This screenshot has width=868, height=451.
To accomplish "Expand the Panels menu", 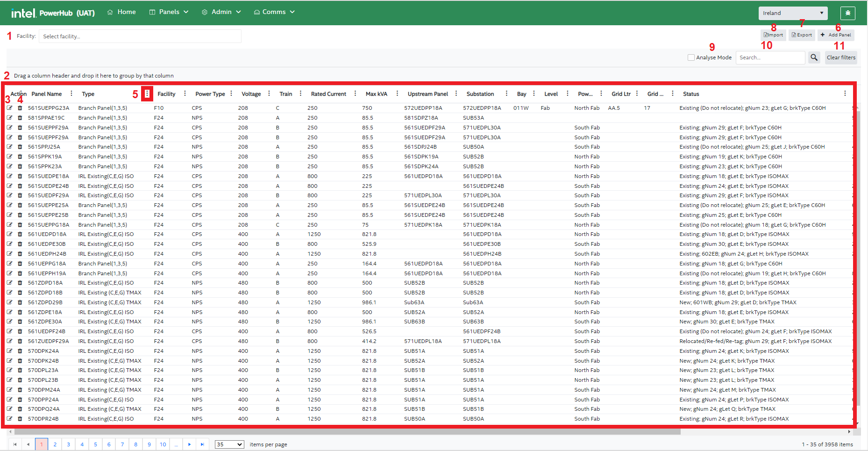I will (x=169, y=12).
